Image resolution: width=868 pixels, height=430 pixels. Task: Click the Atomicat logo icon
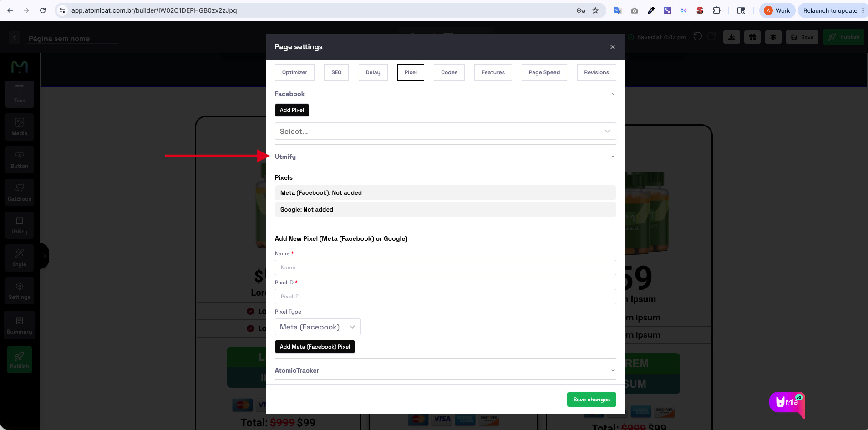20,67
